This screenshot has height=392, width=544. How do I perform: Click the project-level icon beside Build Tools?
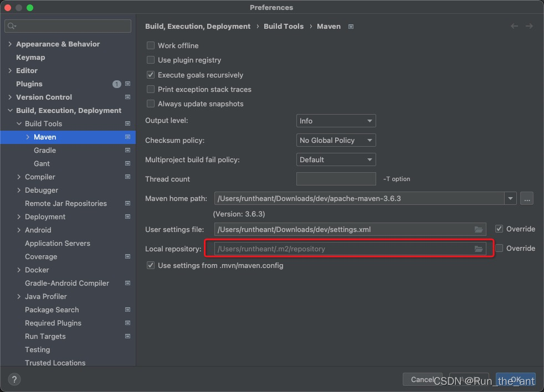coord(127,123)
